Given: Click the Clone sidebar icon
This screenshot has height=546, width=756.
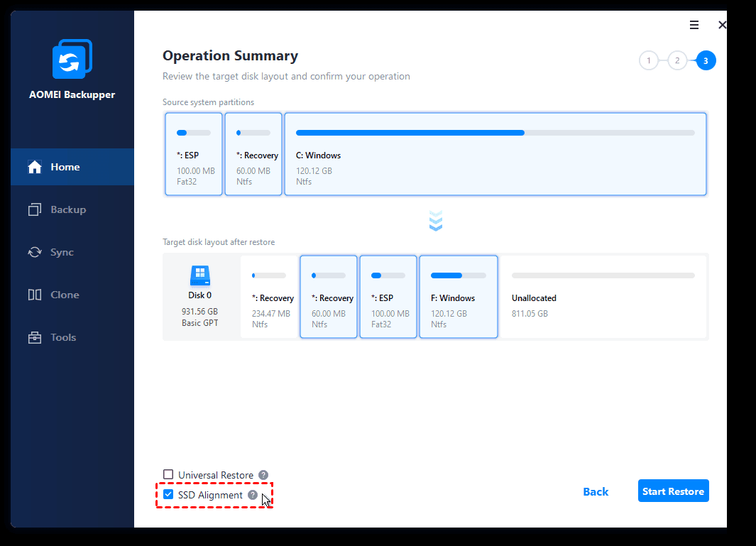Looking at the screenshot, I should click(x=35, y=295).
